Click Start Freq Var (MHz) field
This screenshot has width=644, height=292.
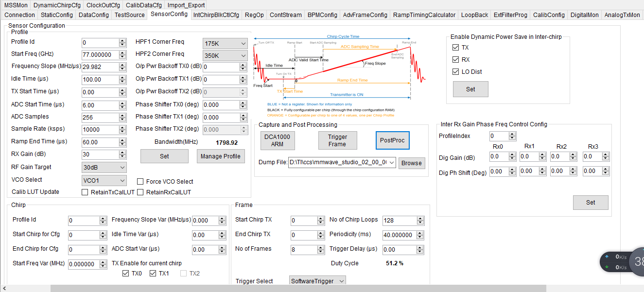pyautogui.click(x=84, y=264)
